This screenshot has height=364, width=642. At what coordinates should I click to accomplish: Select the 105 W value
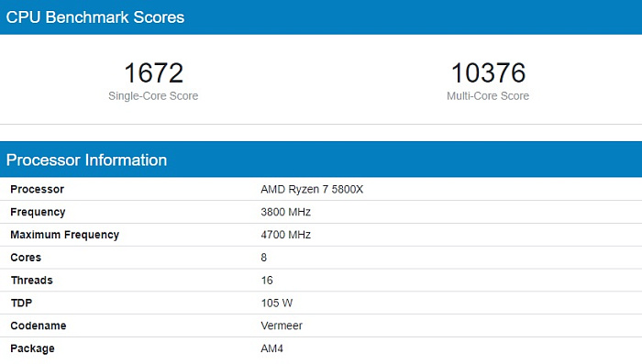[x=277, y=303]
